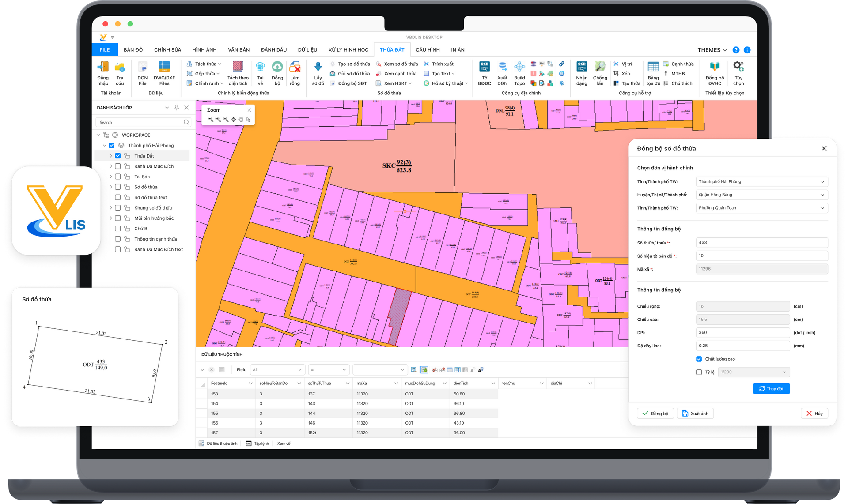Viewport: 848px width, 504px height.
Task: Click the Xuất ảnh button
Action: [695, 414]
